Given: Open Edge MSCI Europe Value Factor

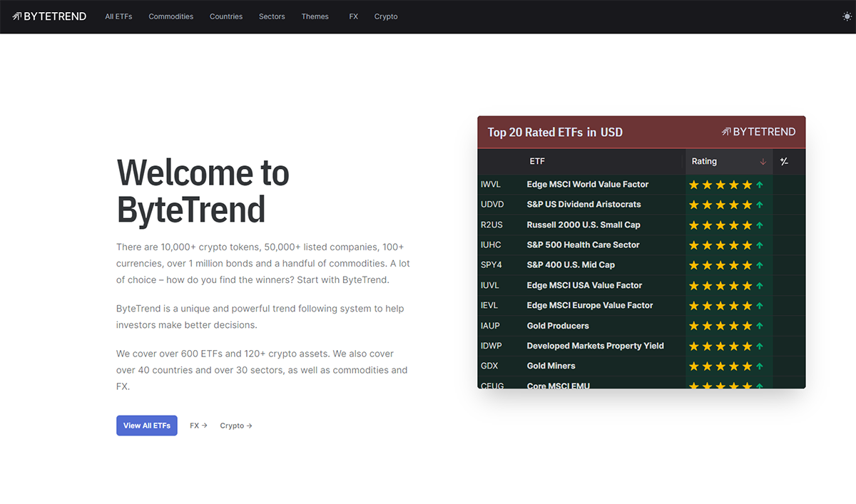Looking at the screenshot, I should coord(590,305).
